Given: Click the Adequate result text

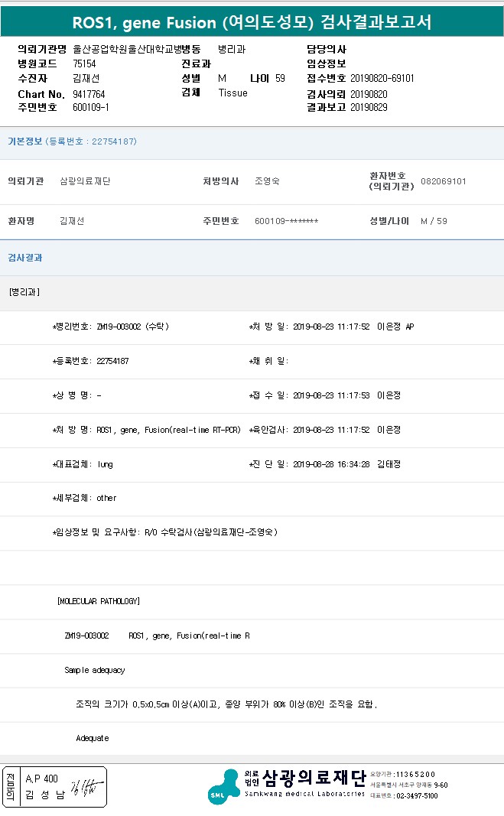Looking at the screenshot, I should 93,738.
